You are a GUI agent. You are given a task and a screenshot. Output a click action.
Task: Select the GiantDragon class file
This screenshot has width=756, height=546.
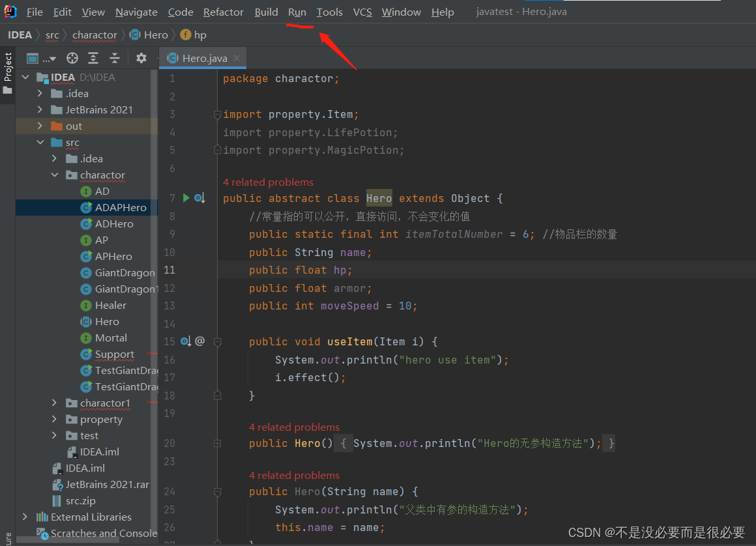pos(118,273)
